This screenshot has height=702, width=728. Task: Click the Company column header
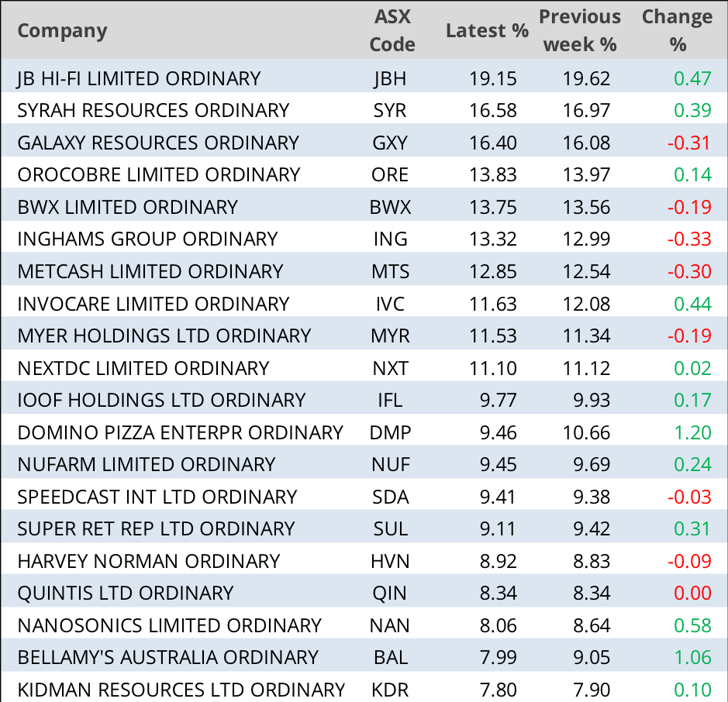[x=62, y=31]
